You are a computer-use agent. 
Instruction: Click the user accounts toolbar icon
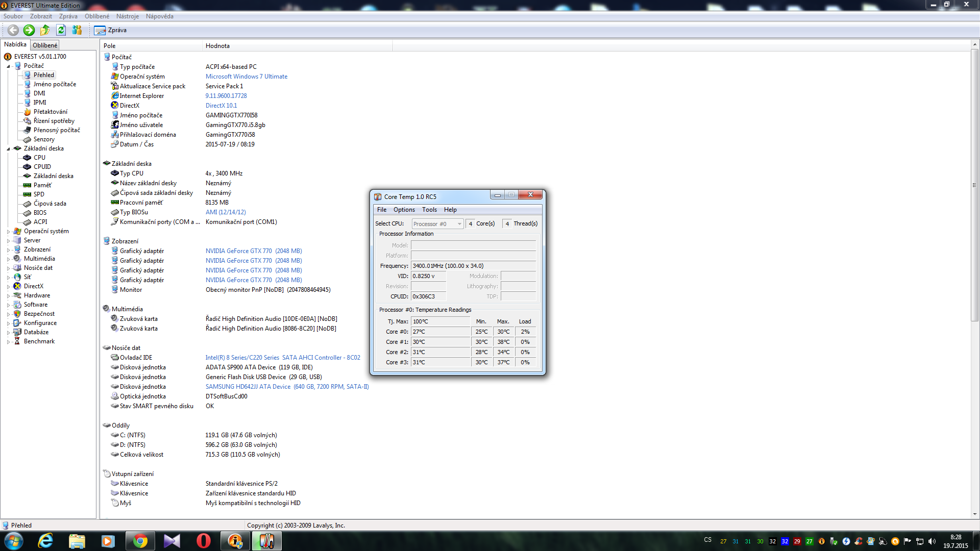tap(77, 30)
